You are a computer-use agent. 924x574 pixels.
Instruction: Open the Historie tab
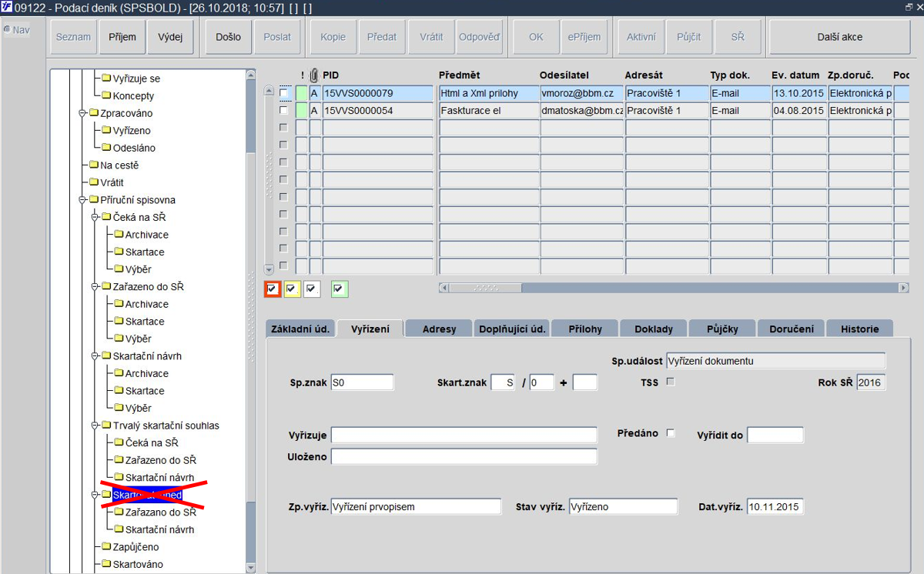pos(859,329)
